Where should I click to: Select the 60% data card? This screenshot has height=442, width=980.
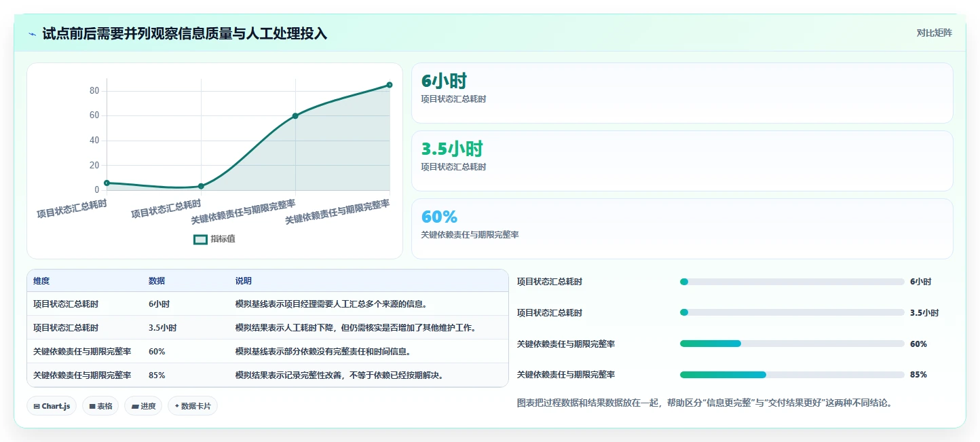tap(682, 229)
